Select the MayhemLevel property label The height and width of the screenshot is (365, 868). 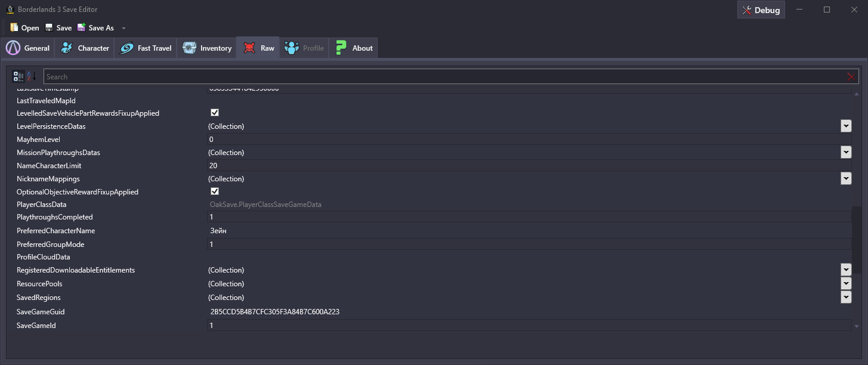point(38,140)
